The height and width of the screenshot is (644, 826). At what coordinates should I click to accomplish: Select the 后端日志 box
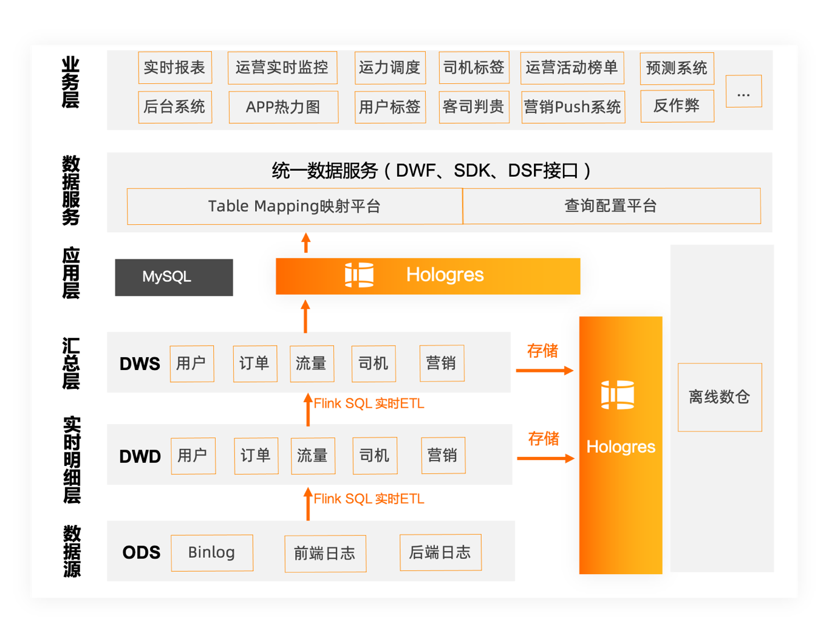click(x=441, y=552)
